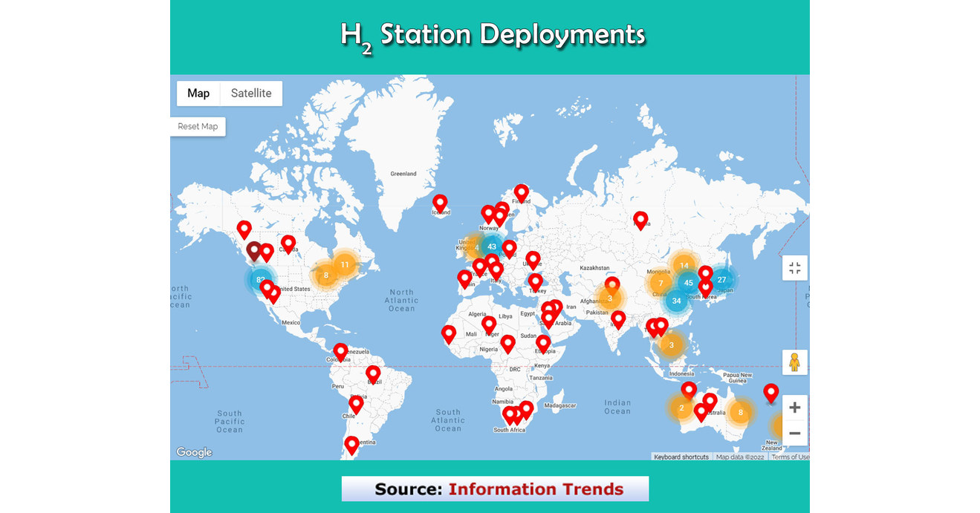Image resolution: width=980 pixels, height=513 pixels.
Task: View the Keyboard shortcuts link
Action: [681, 457]
